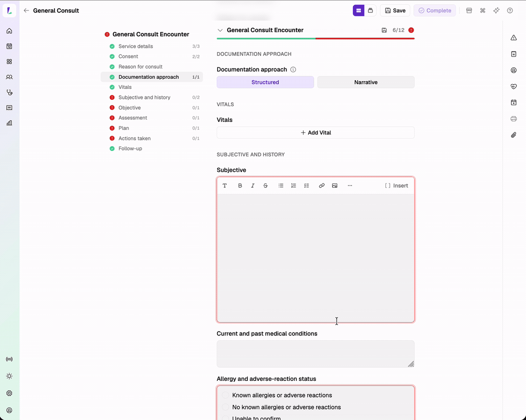Open the calendar icon in left sidebar
The width and height of the screenshot is (526, 420).
(10, 46)
